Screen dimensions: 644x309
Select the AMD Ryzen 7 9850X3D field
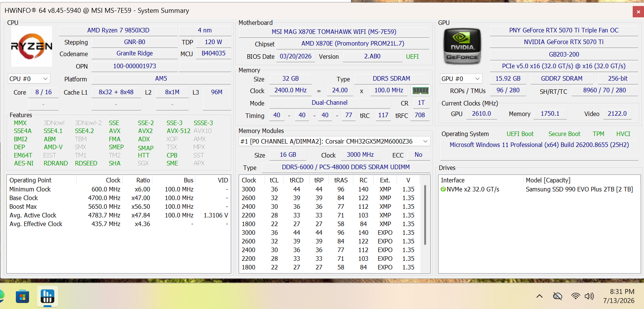pyautogui.click(x=118, y=30)
